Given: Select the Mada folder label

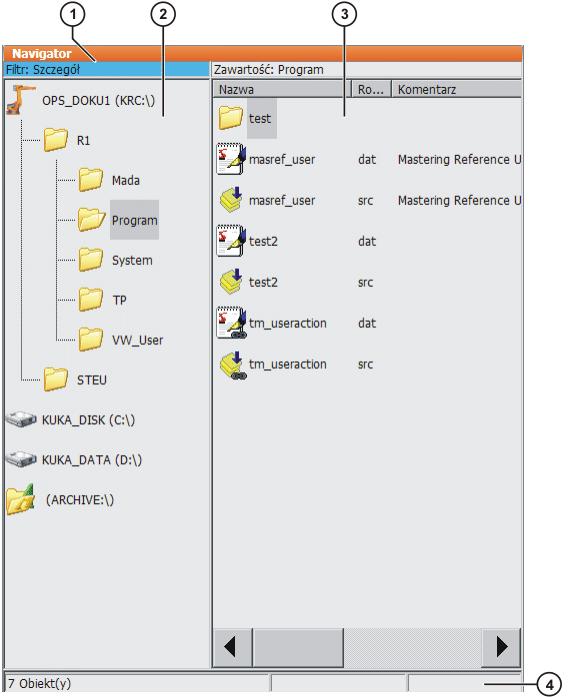Looking at the screenshot, I should coord(126,180).
